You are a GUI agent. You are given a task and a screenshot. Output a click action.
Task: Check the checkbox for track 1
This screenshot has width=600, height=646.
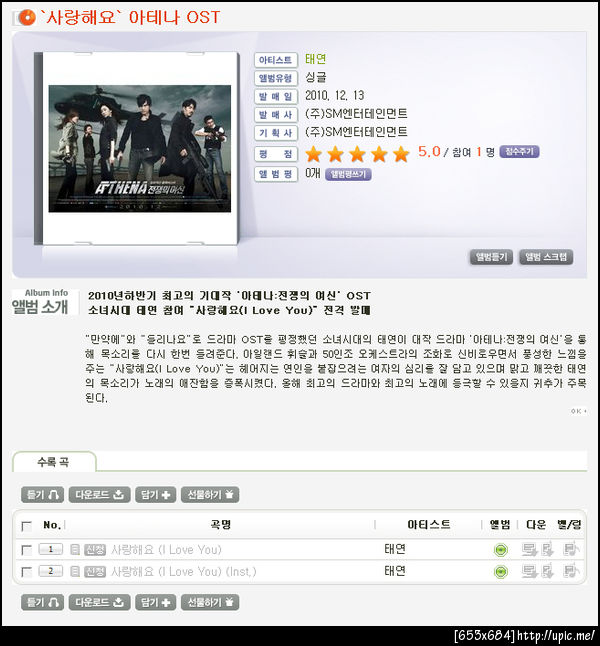click(x=26, y=550)
